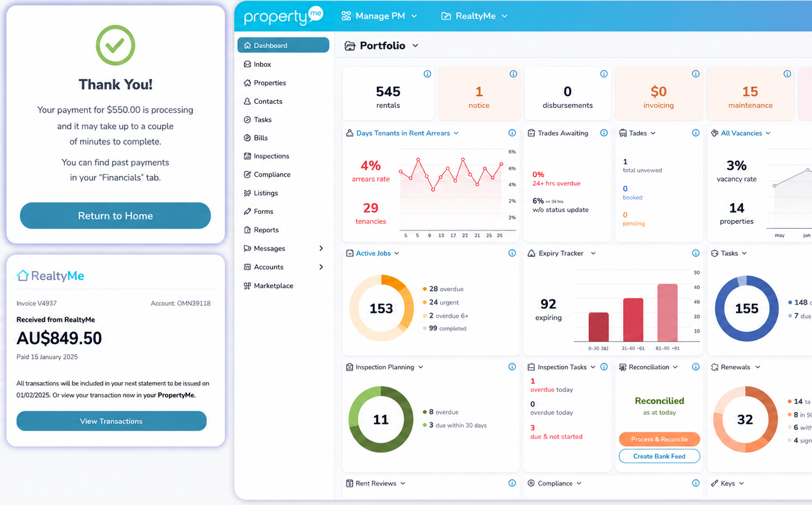Click the 1 notice card

479,94
